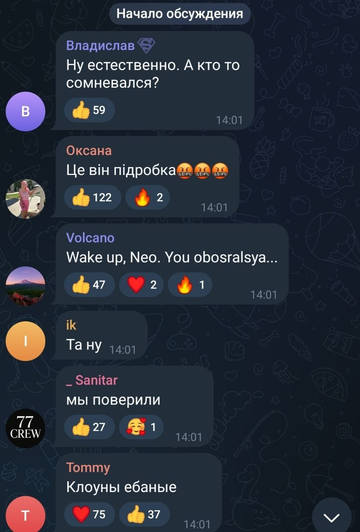360x532 pixels.
Task: Open Volcano's mountain sunset avatar
Action: [25, 286]
